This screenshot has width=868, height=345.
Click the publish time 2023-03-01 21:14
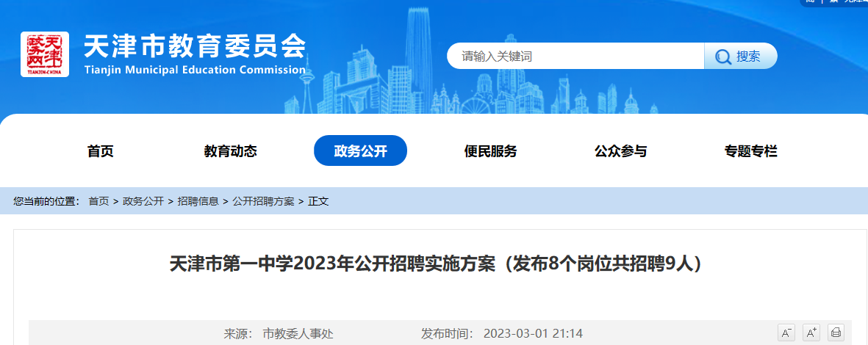click(533, 334)
